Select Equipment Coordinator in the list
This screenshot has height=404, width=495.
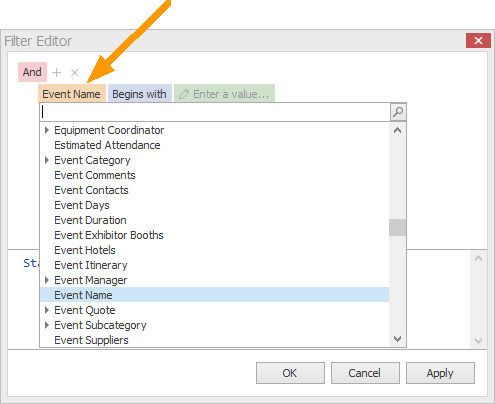[214, 130]
